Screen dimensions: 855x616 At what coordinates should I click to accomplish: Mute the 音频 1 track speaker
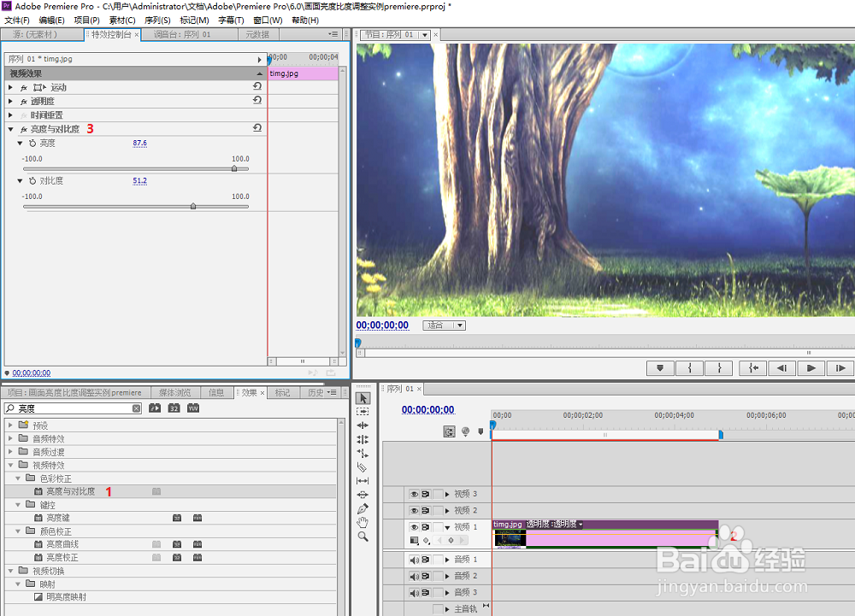414,560
